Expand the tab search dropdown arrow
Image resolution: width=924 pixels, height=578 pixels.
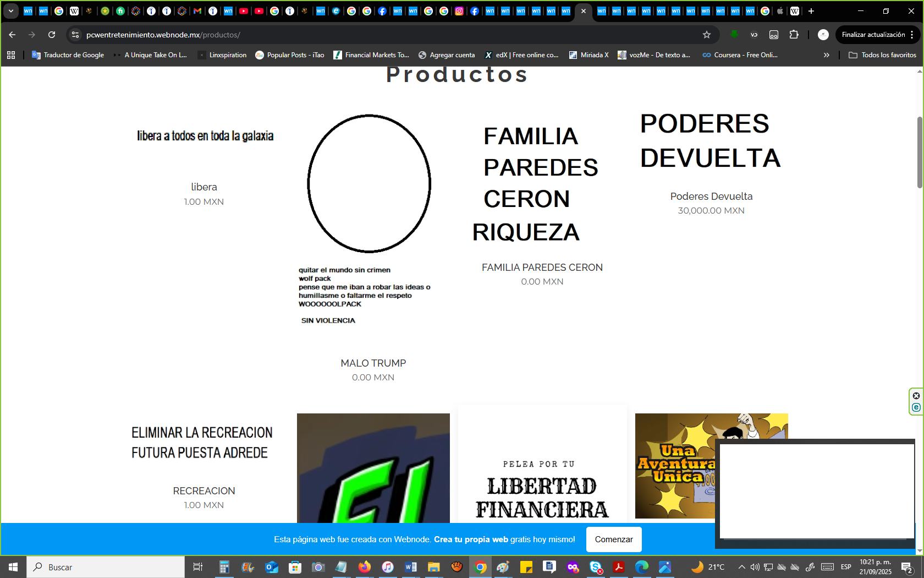coord(10,11)
